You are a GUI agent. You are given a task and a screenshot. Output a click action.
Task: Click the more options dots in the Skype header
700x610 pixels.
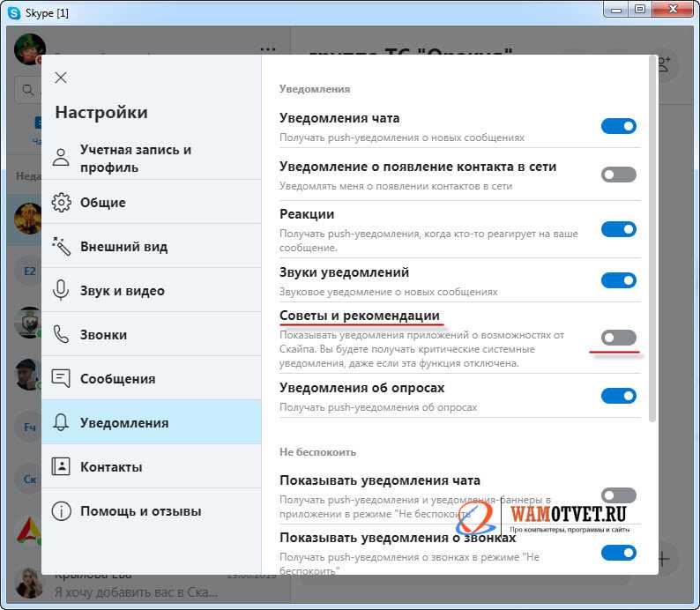[x=268, y=49]
